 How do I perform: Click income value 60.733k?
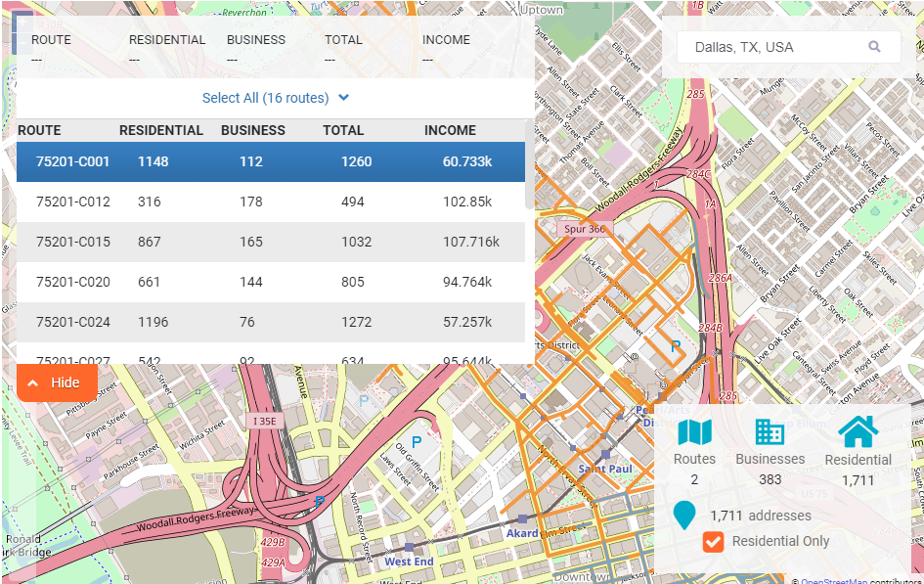pos(467,161)
